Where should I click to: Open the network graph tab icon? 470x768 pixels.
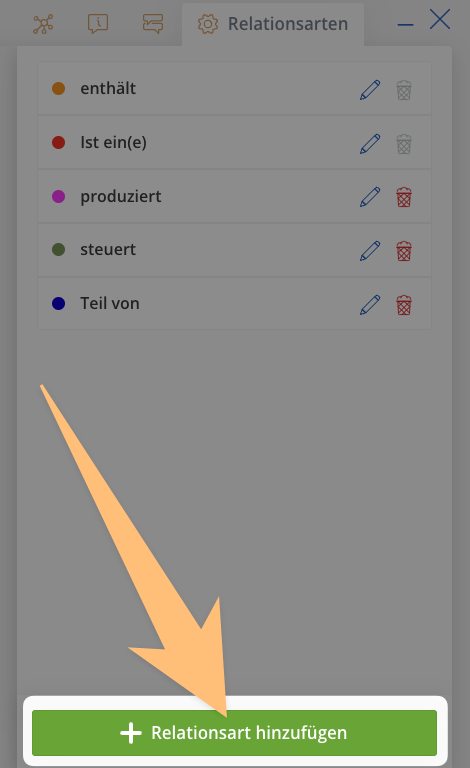point(43,24)
